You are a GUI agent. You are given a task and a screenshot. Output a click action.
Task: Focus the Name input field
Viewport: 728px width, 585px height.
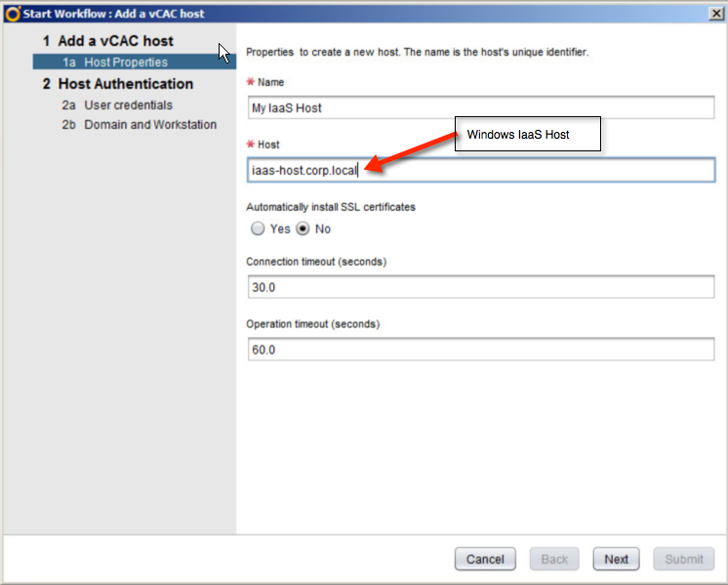click(x=481, y=107)
